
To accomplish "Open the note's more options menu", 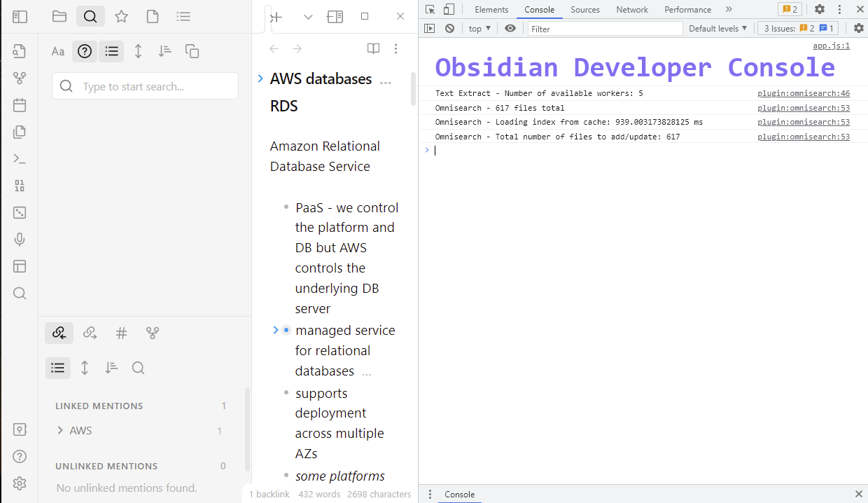I will (x=396, y=48).
